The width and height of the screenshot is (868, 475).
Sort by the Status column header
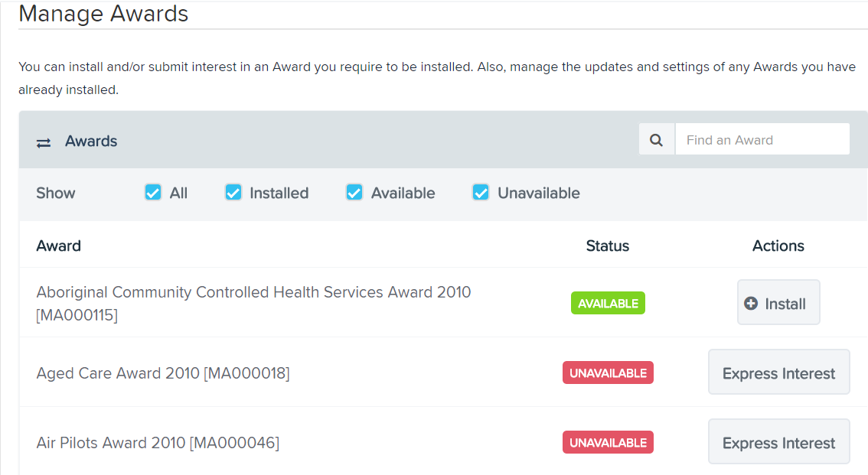coord(607,246)
